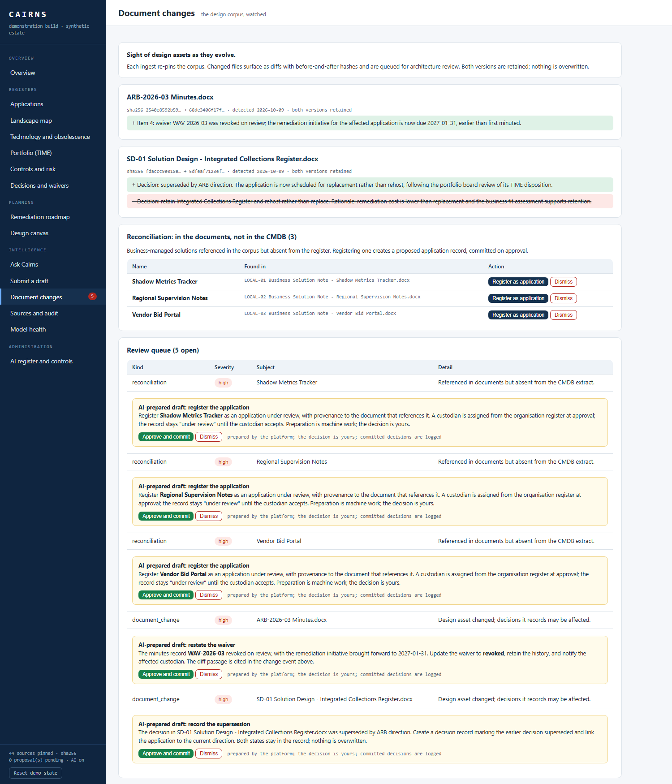Click the struck-through removed Decision diff line
This screenshot has width=672, height=784.
coord(370,202)
